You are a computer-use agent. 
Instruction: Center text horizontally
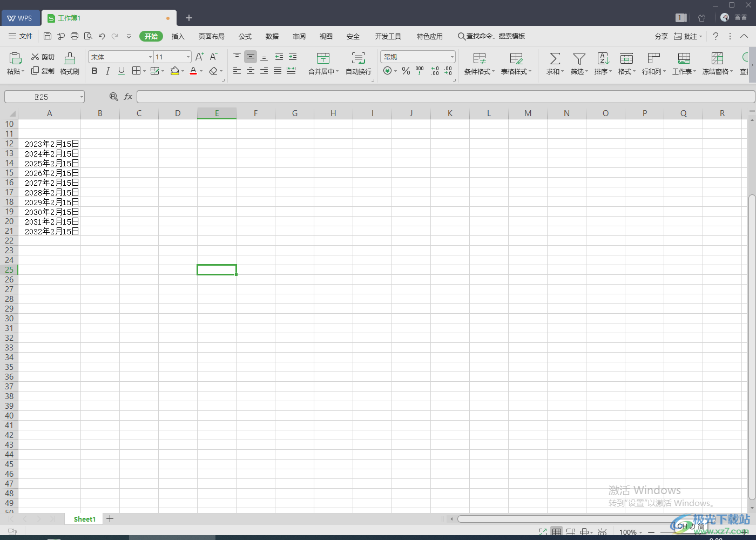click(251, 71)
